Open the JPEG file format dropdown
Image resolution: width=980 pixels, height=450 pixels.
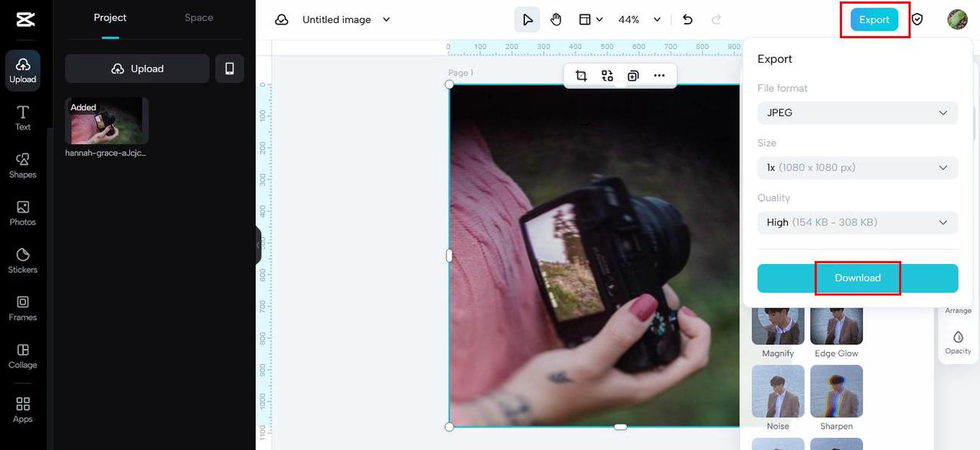(857, 113)
